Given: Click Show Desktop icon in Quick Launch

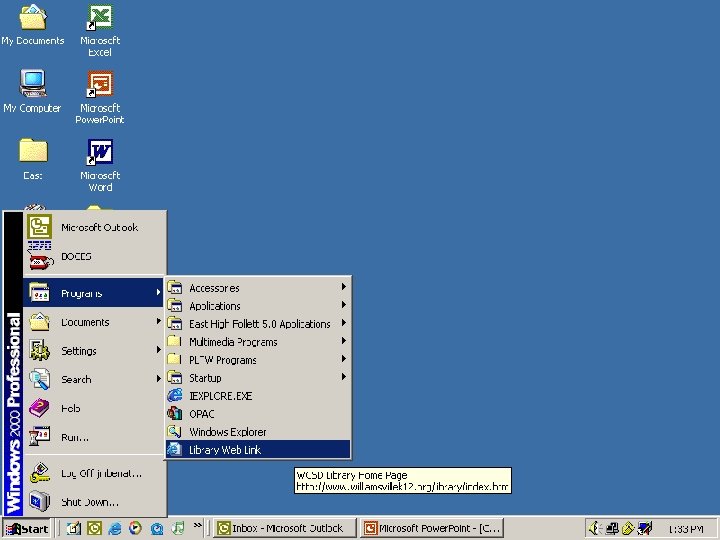Looking at the screenshot, I should (73, 529).
